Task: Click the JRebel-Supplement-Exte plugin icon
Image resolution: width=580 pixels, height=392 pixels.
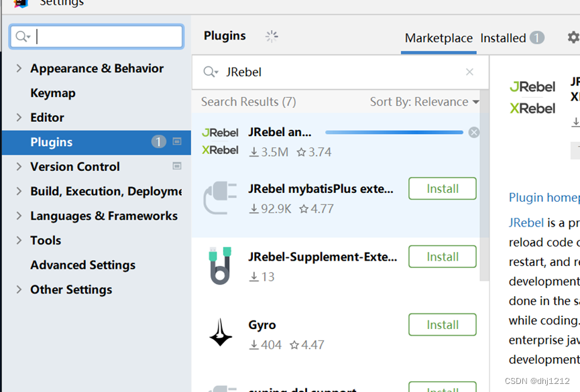Action: pos(220,266)
